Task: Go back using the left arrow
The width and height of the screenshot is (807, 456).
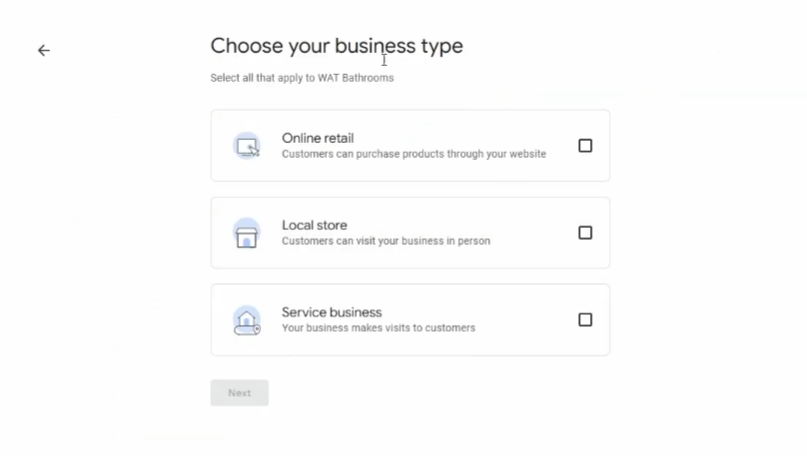Action: 43,50
